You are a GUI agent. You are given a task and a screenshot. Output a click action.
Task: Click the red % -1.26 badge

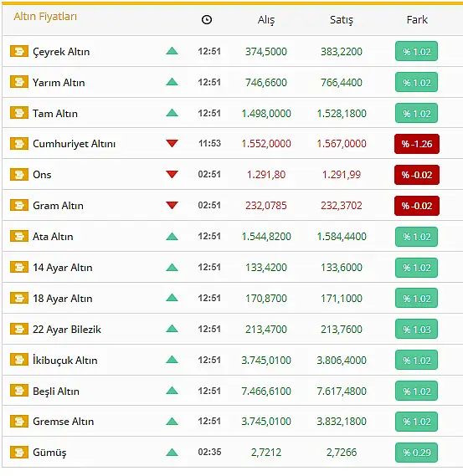point(417,144)
